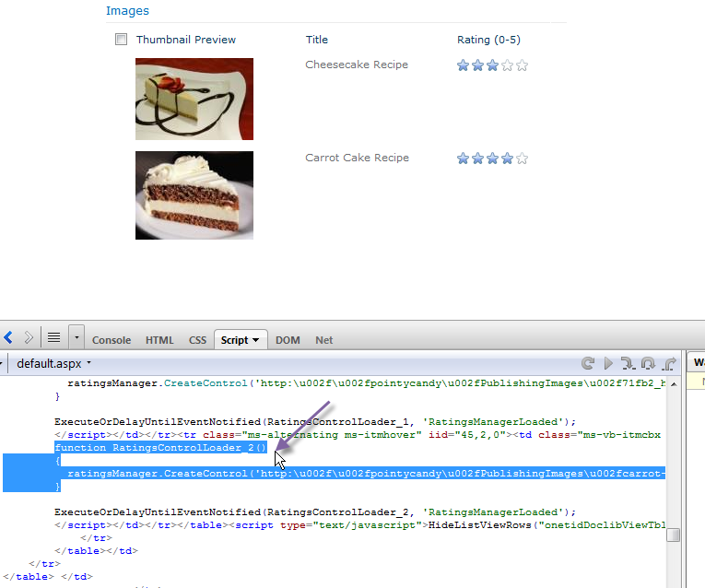Click the Continue play debugger icon

[x=608, y=363]
